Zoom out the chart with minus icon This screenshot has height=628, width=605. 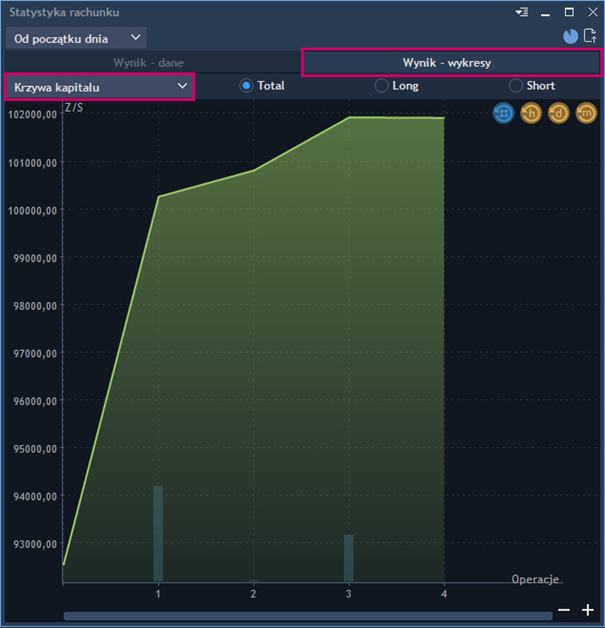564,610
